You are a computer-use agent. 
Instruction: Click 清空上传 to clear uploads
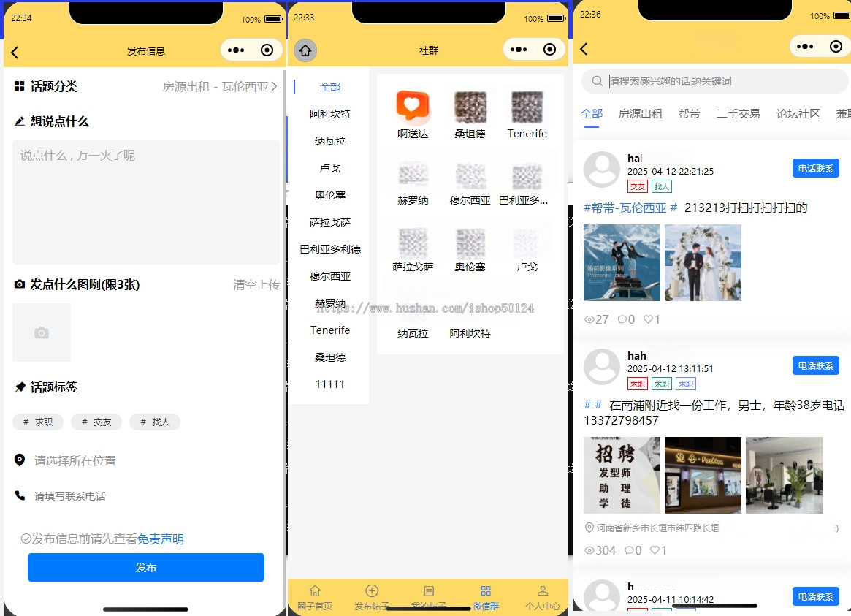coord(256,284)
